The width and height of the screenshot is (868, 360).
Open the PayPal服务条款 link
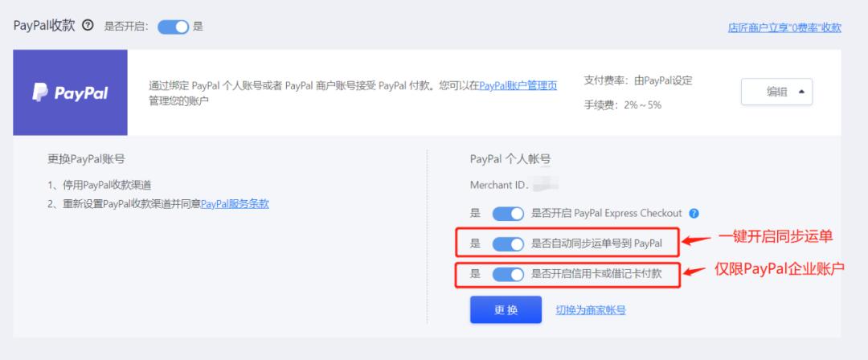(235, 204)
